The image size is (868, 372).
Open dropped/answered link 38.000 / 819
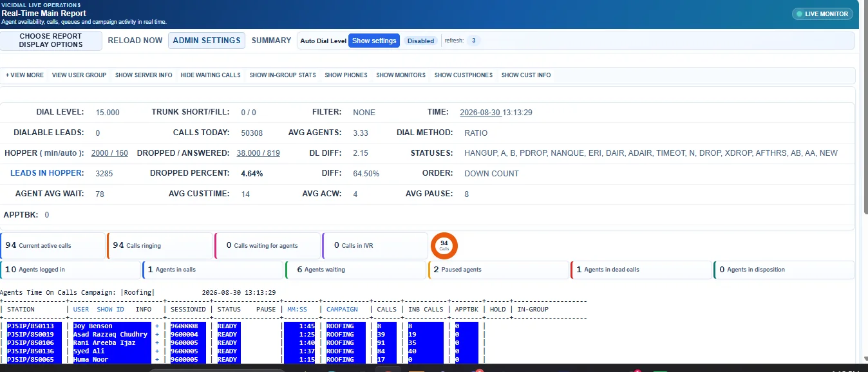pos(258,154)
